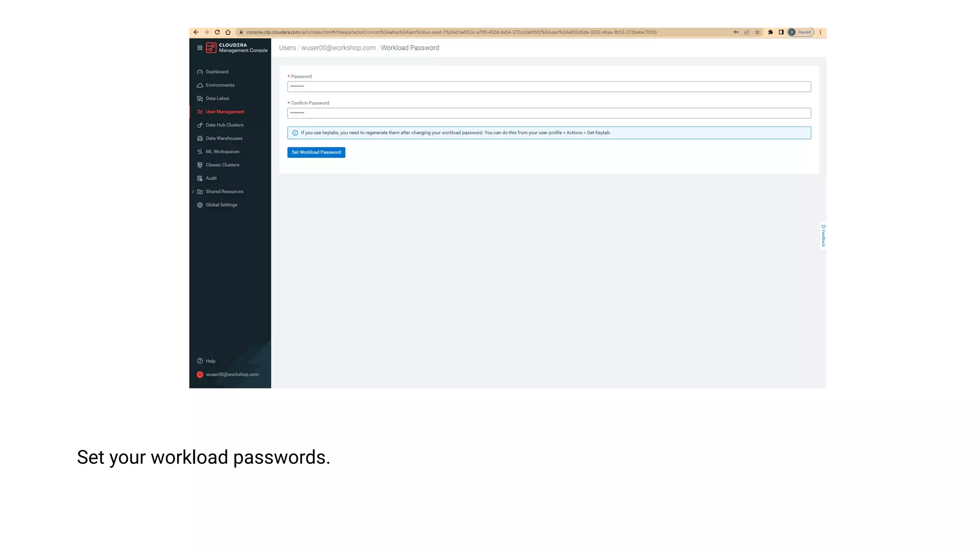The image size is (980, 551).
Task: Click the Confirm Password field
Action: (x=549, y=113)
